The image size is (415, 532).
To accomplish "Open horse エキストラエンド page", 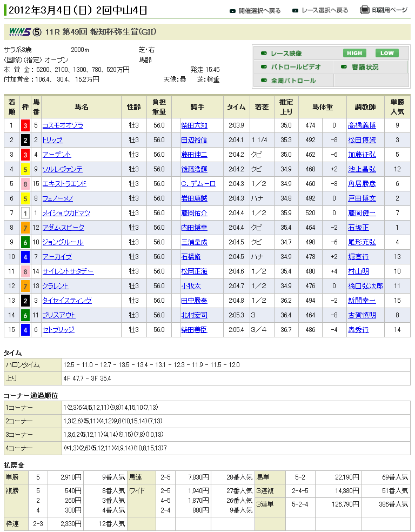I will tap(64, 184).
